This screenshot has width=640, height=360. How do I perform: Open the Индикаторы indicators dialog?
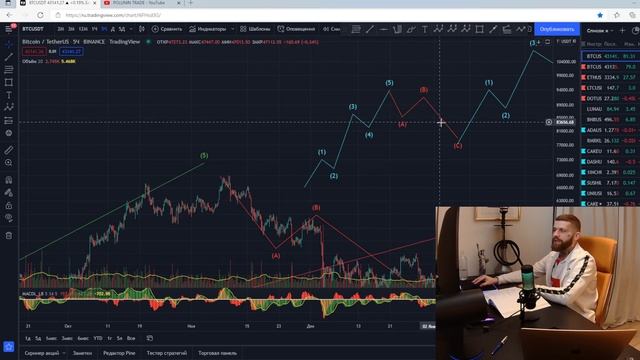[x=207, y=29]
